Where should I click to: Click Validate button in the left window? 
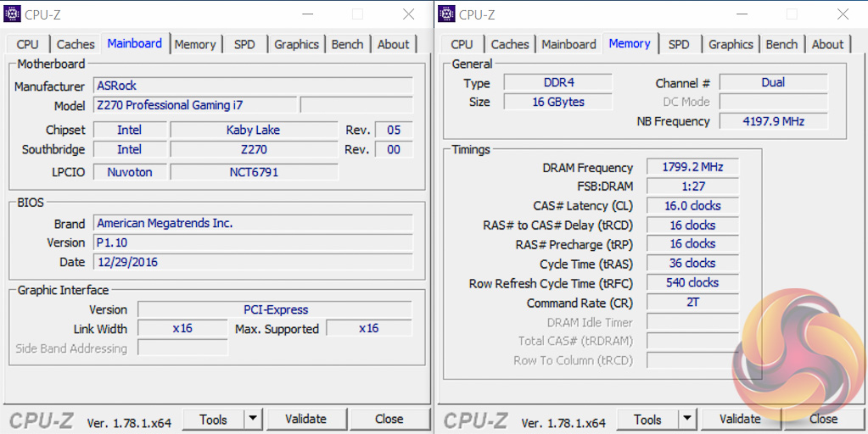point(306,420)
